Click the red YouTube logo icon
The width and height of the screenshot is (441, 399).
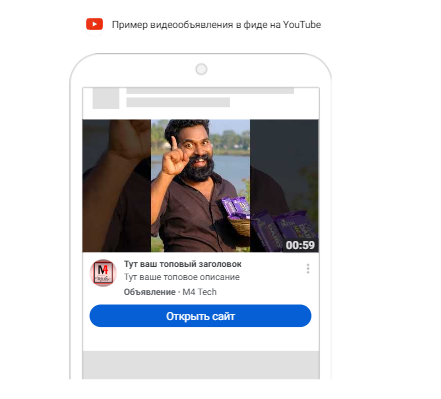point(94,24)
